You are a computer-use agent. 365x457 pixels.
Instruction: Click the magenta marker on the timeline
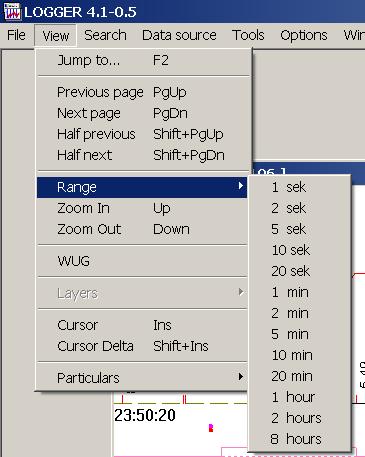(x=211, y=428)
